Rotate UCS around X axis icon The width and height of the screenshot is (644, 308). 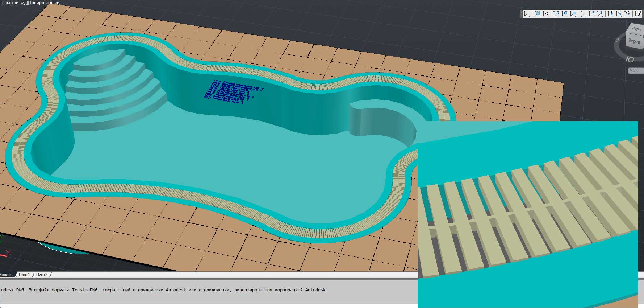611,14
